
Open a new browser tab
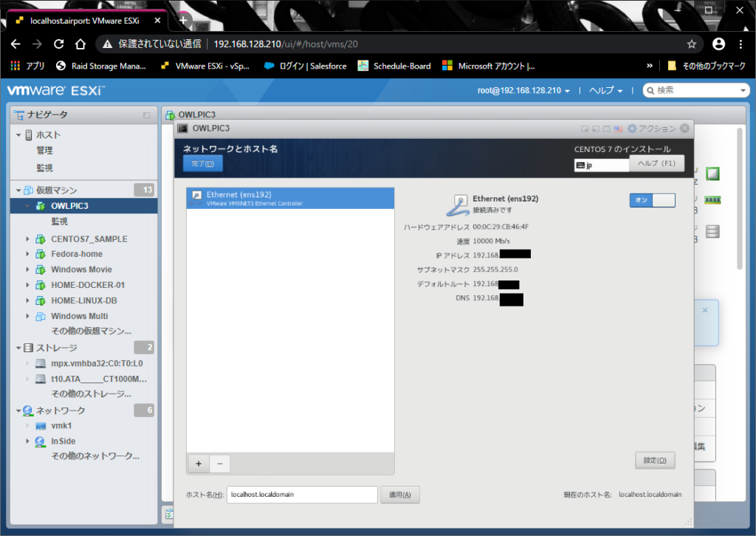(x=183, y=20)
